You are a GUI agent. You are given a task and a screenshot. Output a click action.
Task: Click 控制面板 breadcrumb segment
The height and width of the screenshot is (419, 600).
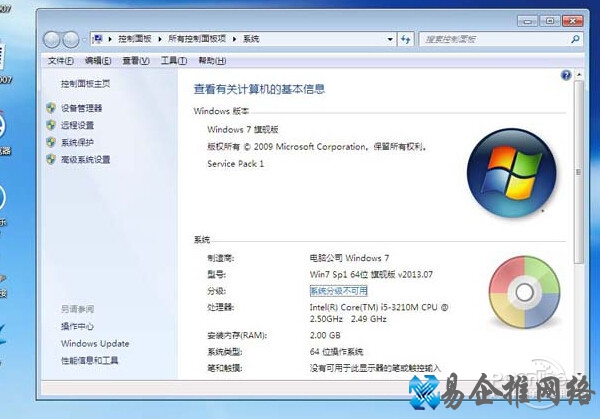tap(134, 39)
